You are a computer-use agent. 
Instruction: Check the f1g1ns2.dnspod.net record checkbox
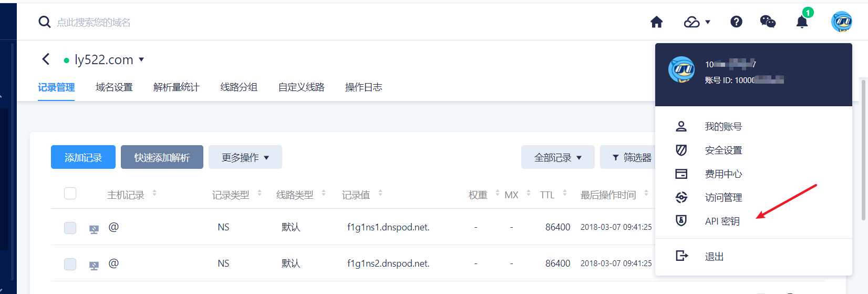(70, 264)
